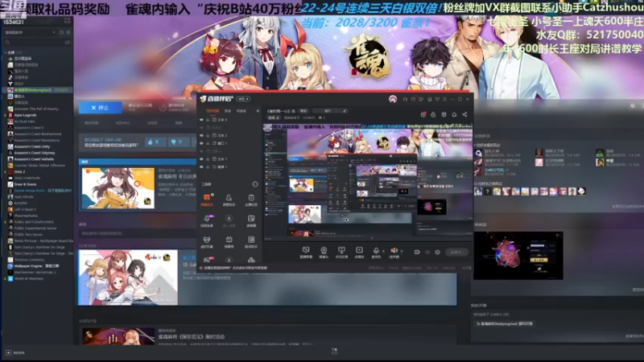The image size is (644, 362).
Task: Click the blue 停止 stop button
Action: pos(100,108)
